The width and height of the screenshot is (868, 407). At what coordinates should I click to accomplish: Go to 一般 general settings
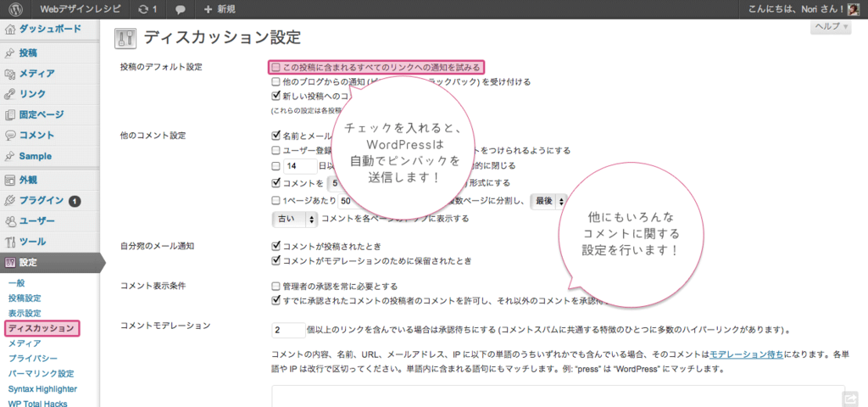coord(17,283)
